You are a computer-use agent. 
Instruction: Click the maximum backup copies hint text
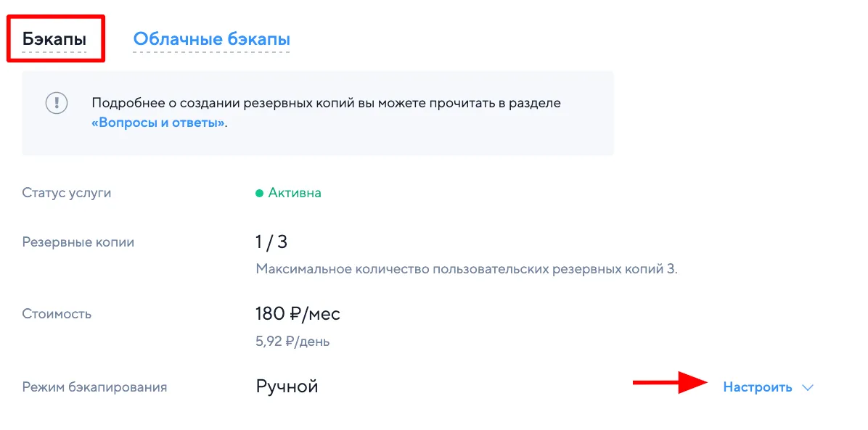467,269
